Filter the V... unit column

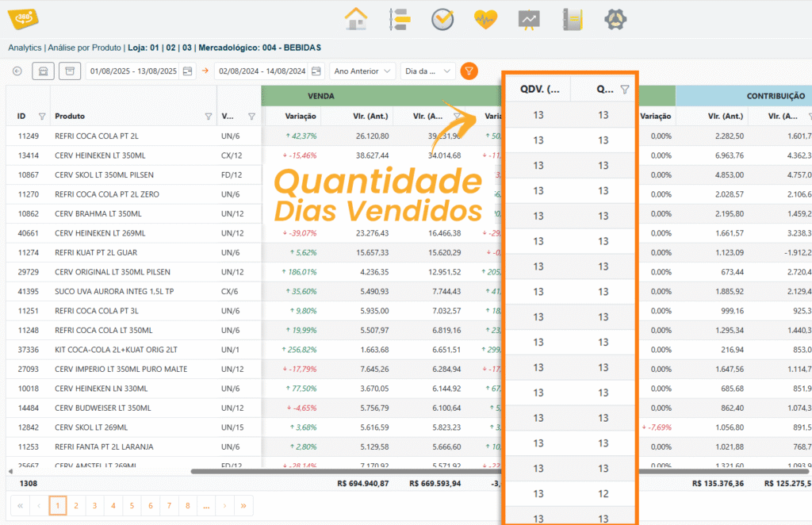pos(251,117)
